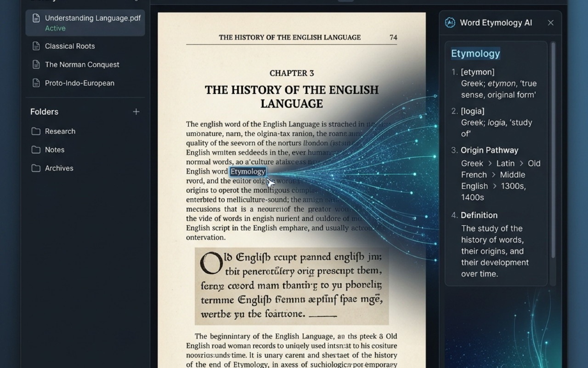
Task: Click the page running title header
Action: [290, 37]
